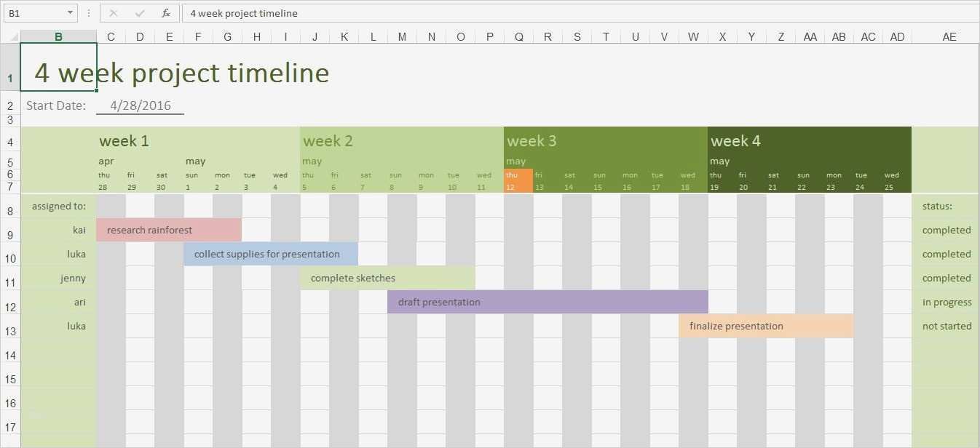Click the Cancel X icon in formula bar
This screenshot has height=448, width=980.
click(x=113, y=13)
